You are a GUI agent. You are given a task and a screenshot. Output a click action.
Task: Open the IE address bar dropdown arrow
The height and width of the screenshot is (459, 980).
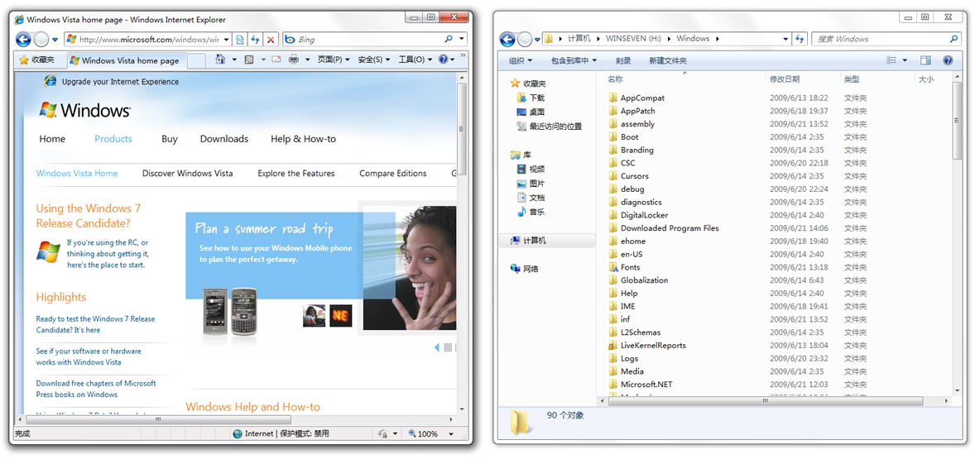(x=226, y=40)
